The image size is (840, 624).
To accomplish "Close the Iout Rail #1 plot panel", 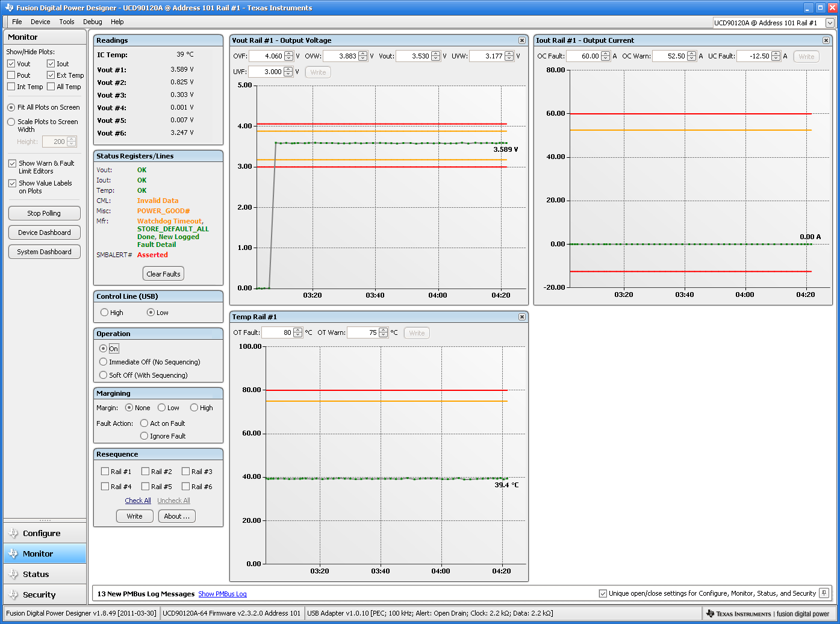I will click(x=826, y=40).
